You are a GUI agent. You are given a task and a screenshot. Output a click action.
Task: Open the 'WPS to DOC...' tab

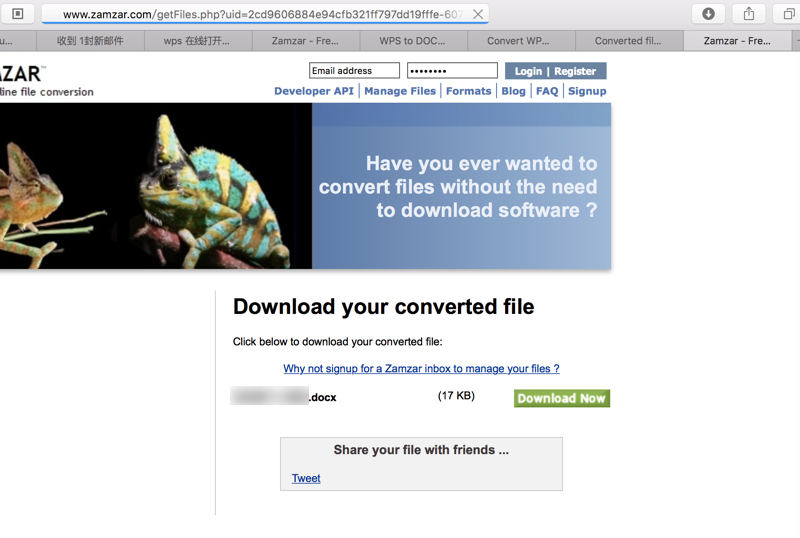click(x=413, y=41)
